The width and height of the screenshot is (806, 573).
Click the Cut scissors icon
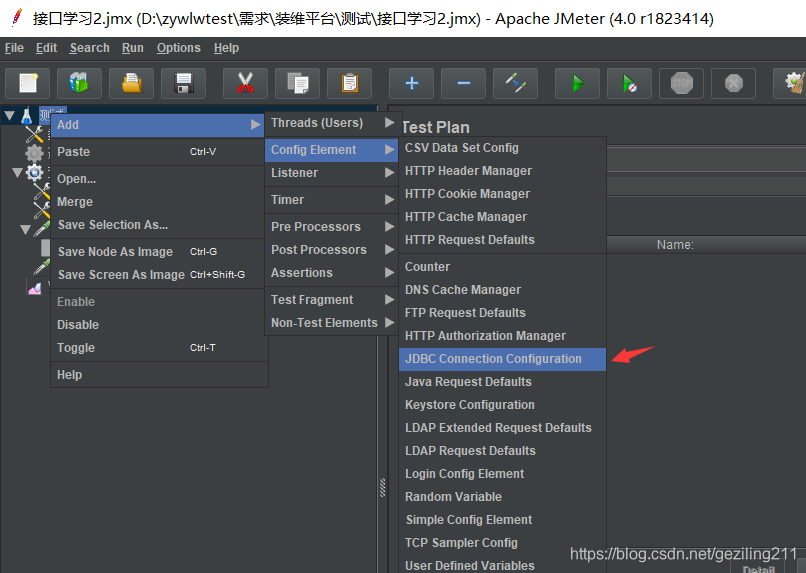pyautogui.click(x=245, y=83)
